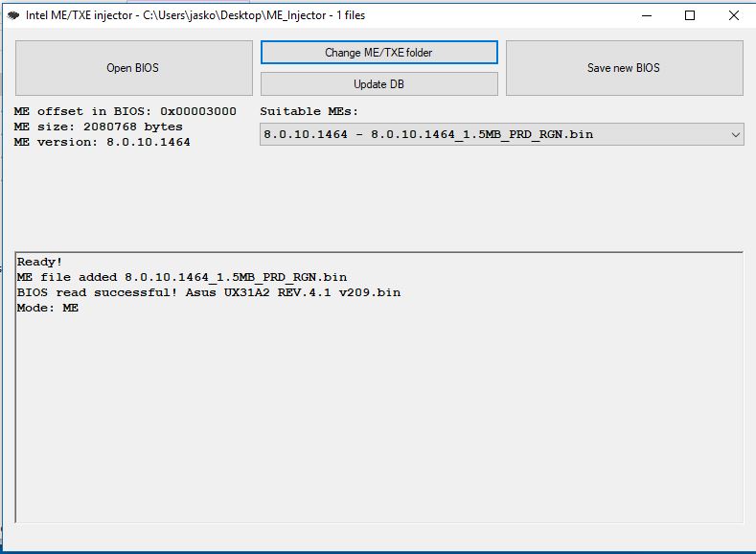756x554 pixels.
Task: Click Change ME/TXE folder button
Action: [x=379, y=52]
